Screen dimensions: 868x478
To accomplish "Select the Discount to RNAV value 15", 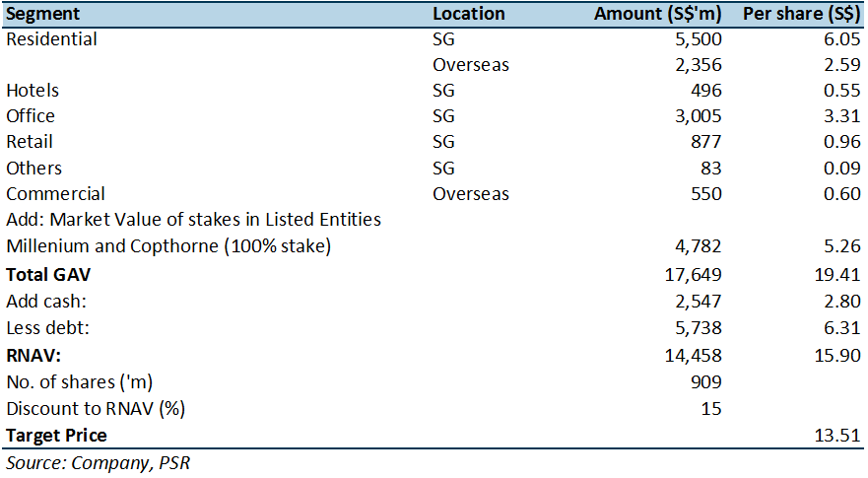I will tap(711, 409).
